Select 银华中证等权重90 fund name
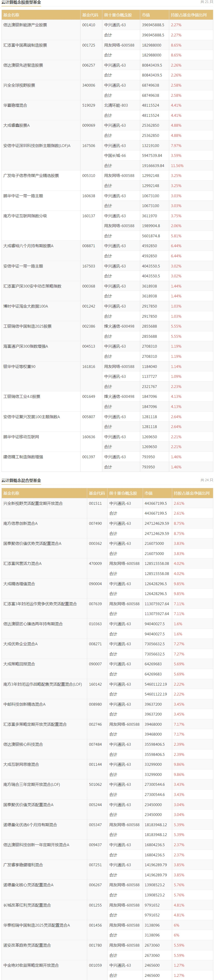This screenshot has height=980, width=214. click(19, 367)
